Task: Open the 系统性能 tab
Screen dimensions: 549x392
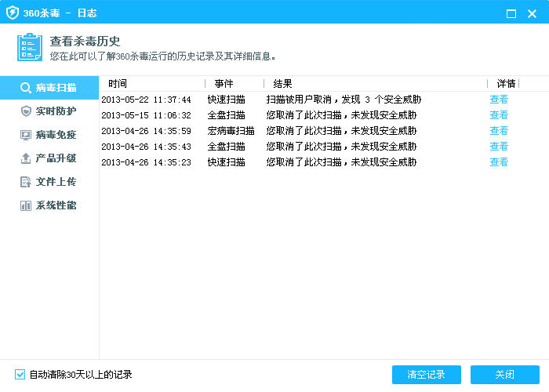Action: pyautogui.click(x=56, y=205)
